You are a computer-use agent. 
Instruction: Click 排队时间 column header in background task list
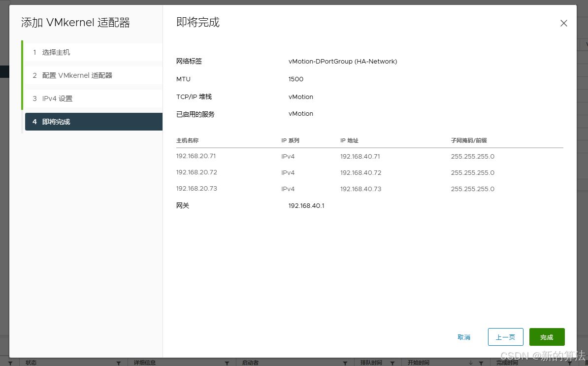pyautogui.click(x=371, y=363)
